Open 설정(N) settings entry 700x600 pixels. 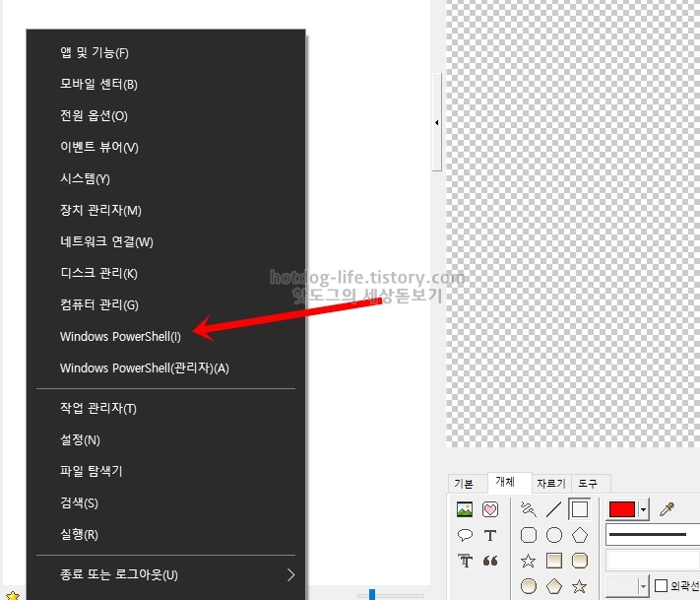[166, 440]
